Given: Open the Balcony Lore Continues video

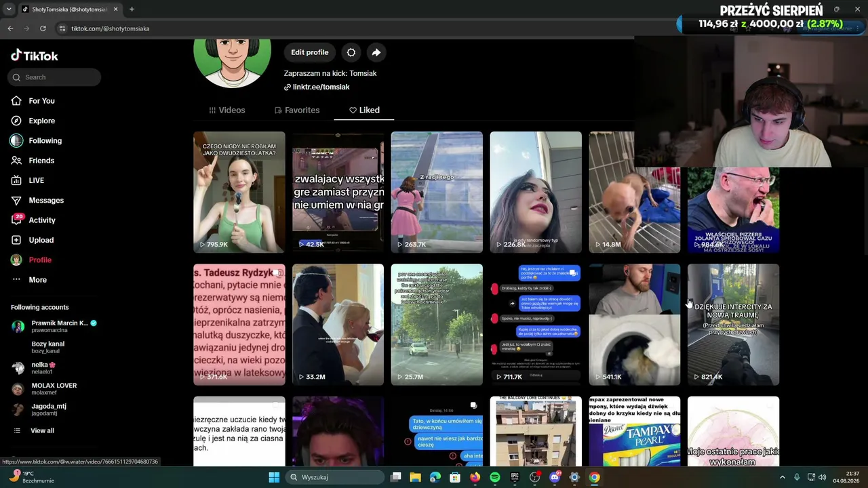Looking at the screenshot, I should 536,431.
